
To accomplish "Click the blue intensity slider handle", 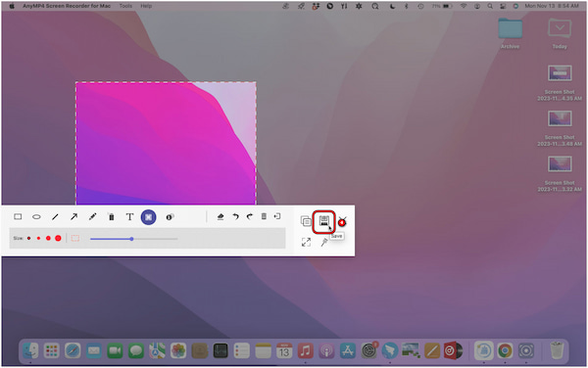I will [x=131, y=239].
